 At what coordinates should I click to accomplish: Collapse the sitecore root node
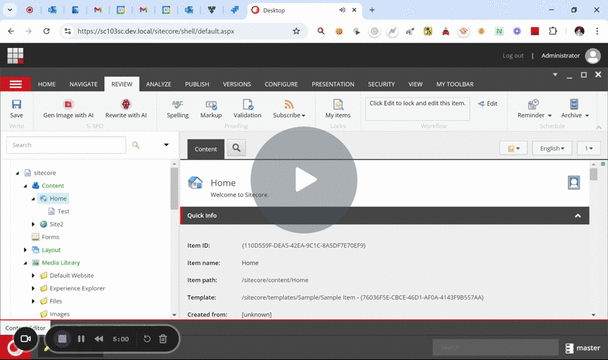[x=17, y=173]
